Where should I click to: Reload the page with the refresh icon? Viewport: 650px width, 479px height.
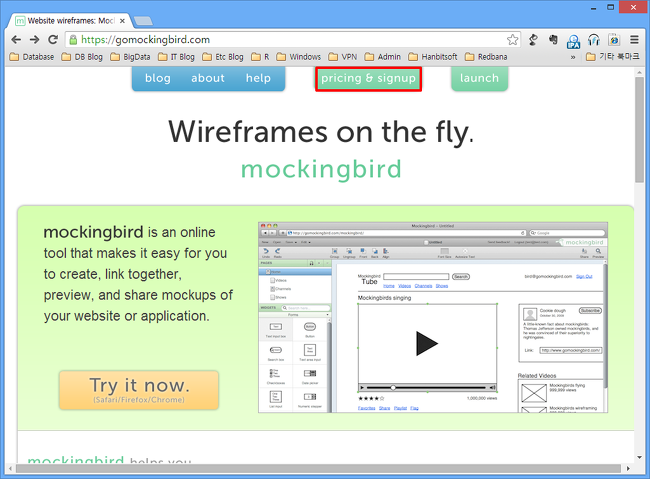(x=53, y=39)
